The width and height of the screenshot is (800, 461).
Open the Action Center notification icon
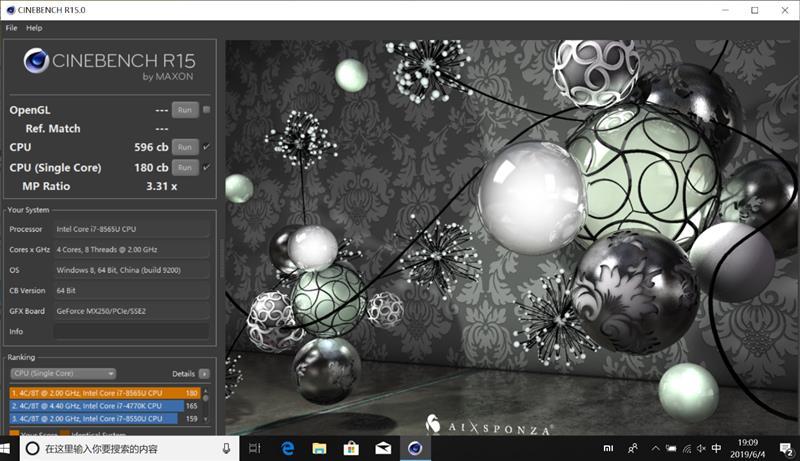click(786, 448)
